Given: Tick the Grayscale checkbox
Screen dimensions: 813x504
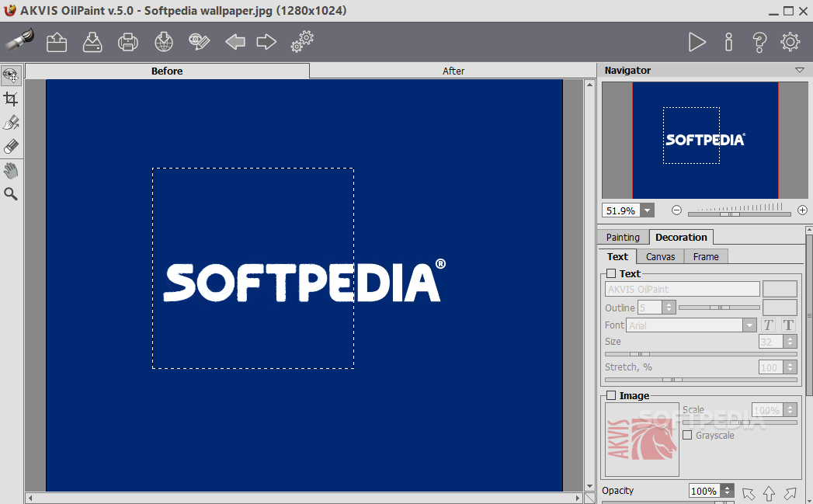Looking at the screenshot, I should (x=687, y=435).
